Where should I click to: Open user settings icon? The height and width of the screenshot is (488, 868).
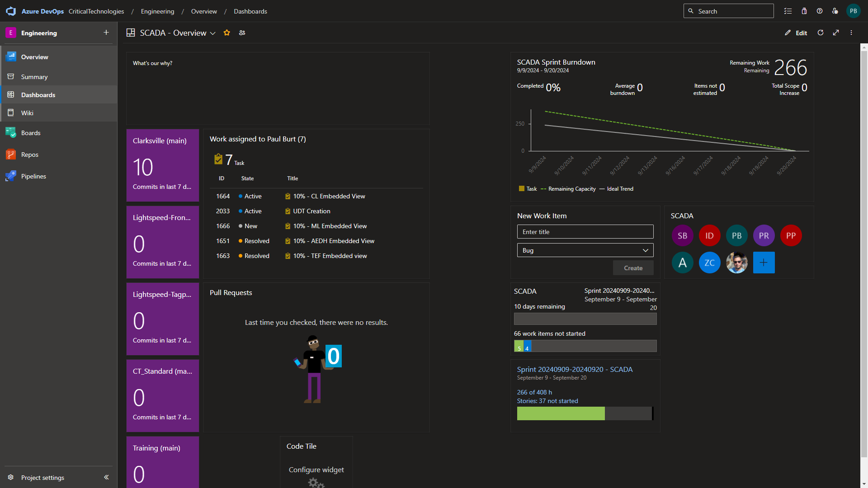point(835,11)
